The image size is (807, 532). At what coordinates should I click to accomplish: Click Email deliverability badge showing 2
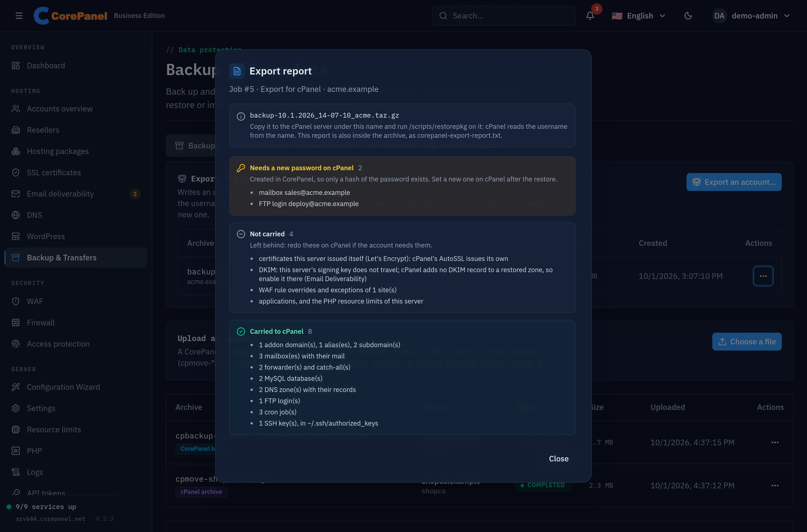[x=135, y=194]
